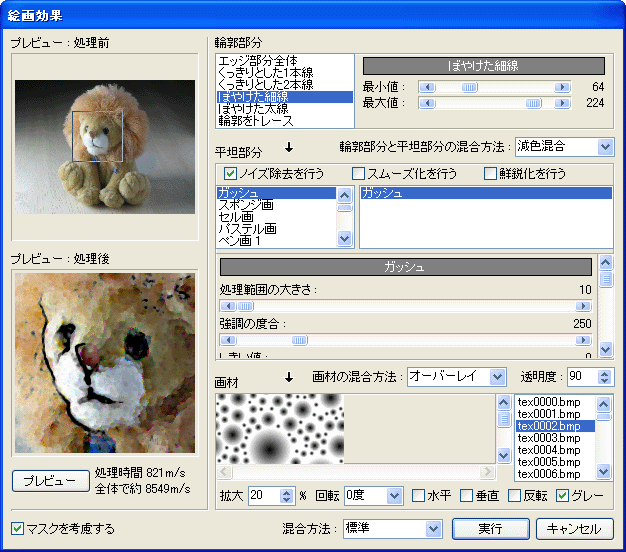The image size is (626, 552).
Task: Select tex0005.bmp in texture list
Action: pyautogui.click(x=555, y=462)
